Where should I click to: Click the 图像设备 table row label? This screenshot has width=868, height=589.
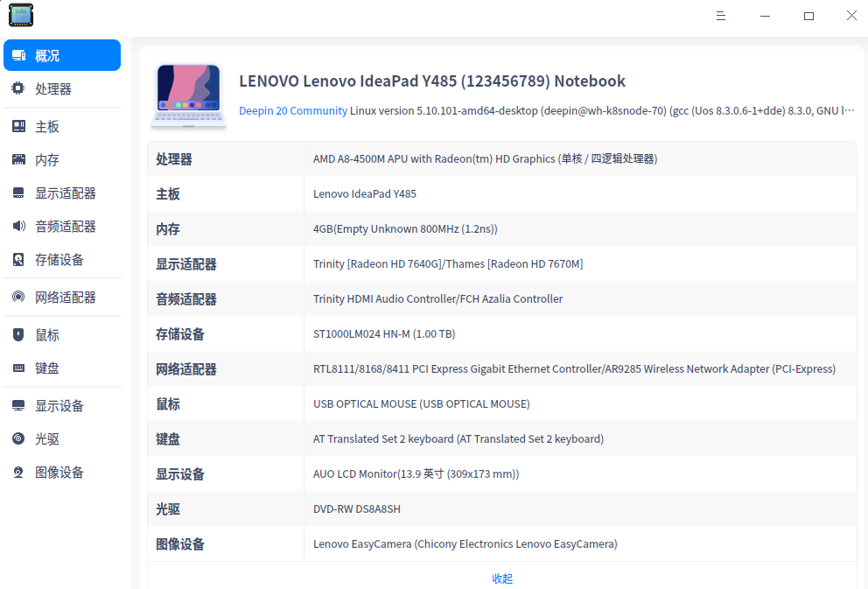click(x=180, y=544)
